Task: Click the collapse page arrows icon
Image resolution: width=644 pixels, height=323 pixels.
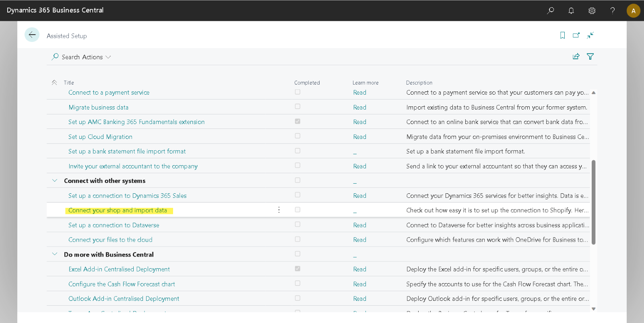Action: tap(590, 35)
